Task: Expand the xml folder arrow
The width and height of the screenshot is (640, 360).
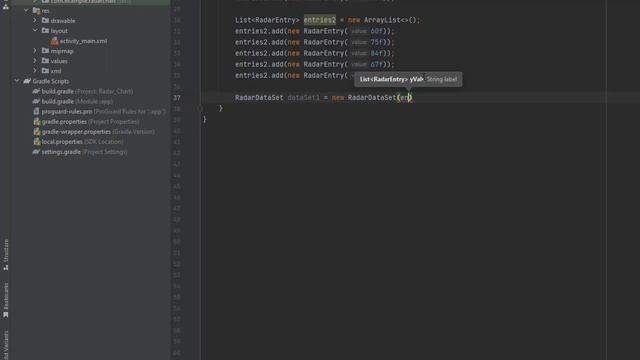Action: click(x=35, y=71)
